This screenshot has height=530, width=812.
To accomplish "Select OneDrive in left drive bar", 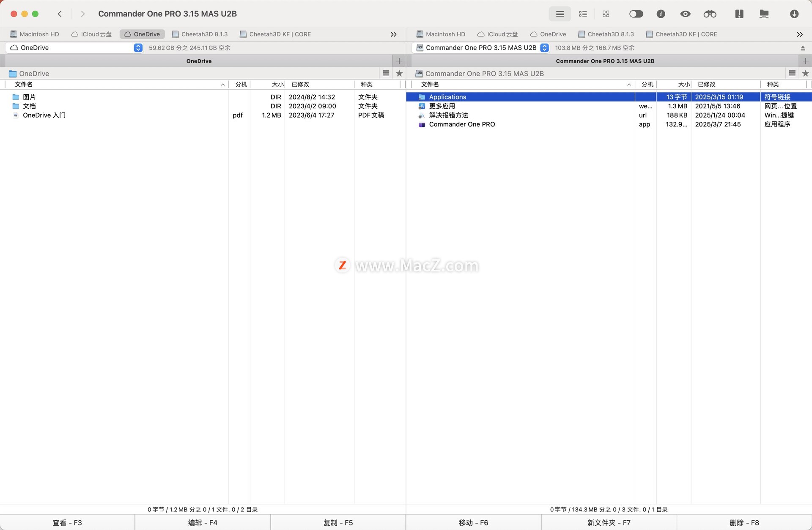I will coord(142,34).
